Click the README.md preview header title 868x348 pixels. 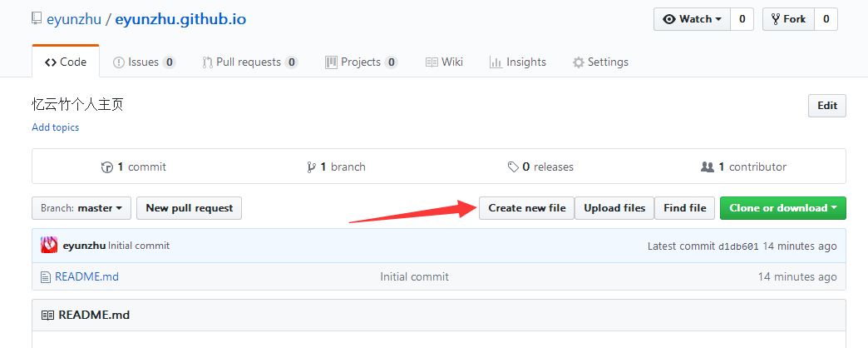[x=94, y=316]
